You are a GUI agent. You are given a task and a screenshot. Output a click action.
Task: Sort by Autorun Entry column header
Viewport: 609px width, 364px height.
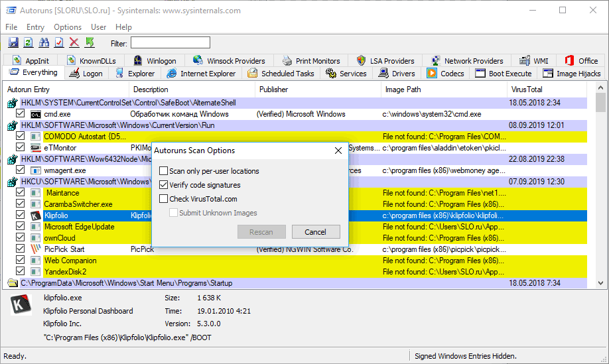click(x=66, y=90)
